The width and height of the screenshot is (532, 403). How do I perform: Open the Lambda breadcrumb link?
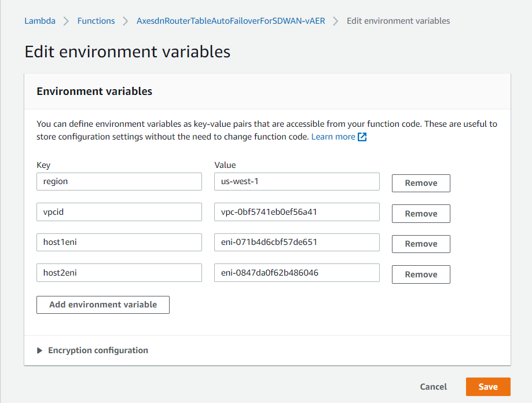point(40,21)
